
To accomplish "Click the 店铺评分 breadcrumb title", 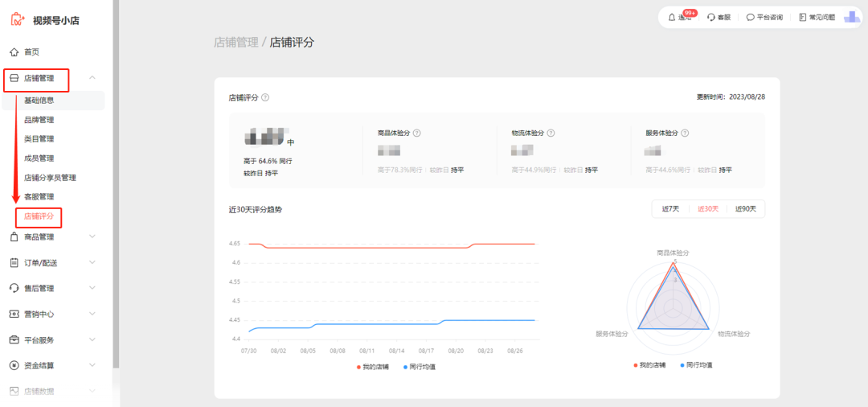I will coord(292,43).
